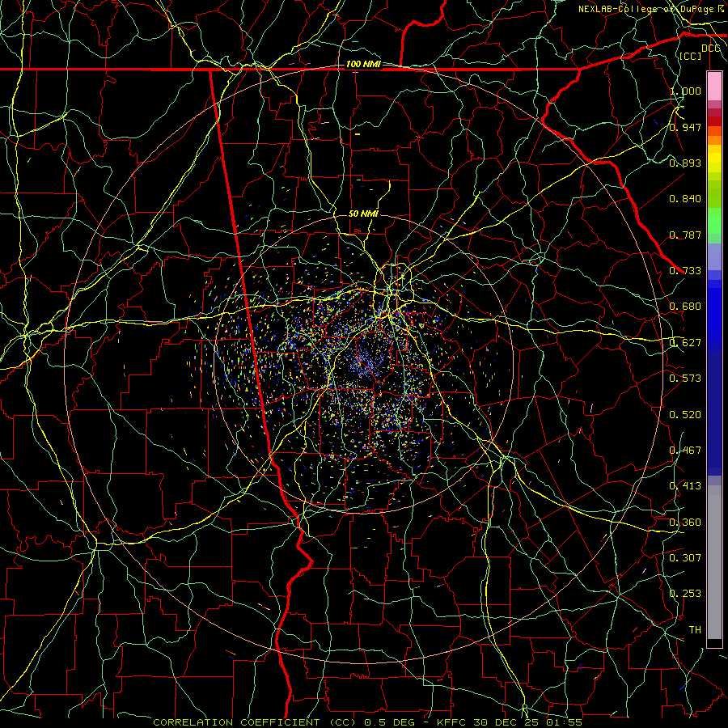728x728 pixels.
Task: Click the 0.787 scale value
Action: point(685,235)
